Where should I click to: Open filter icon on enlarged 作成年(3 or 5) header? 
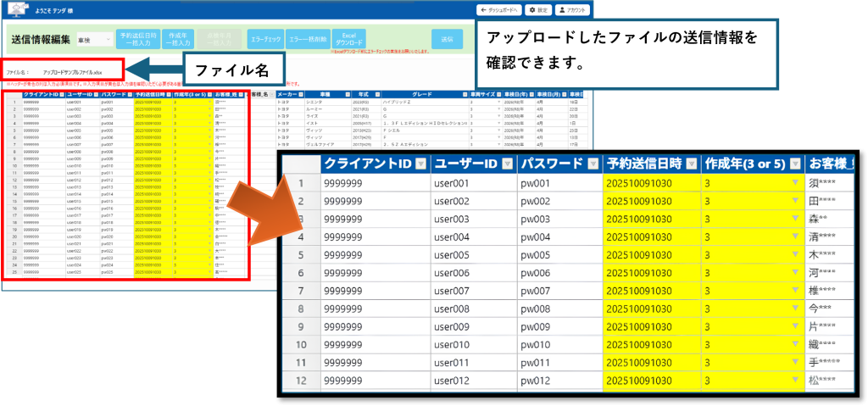[x=795, y=164]
